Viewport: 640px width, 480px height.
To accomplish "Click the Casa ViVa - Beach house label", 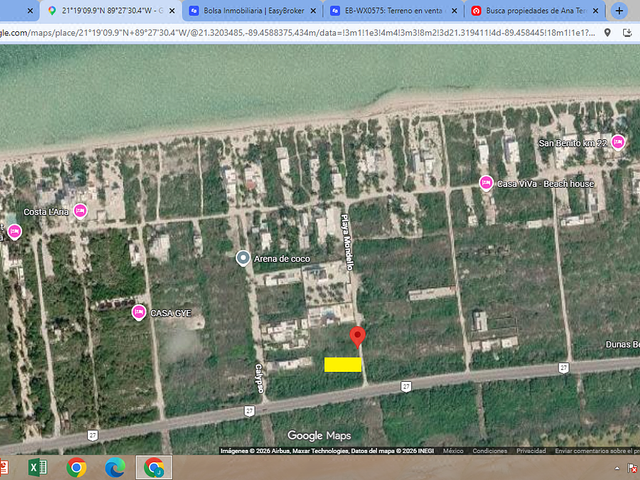I will [x=545, y=184].
